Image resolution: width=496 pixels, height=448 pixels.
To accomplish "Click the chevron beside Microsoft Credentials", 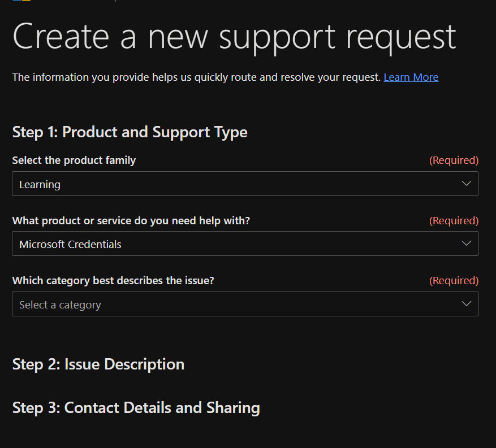I will [467, 243].
